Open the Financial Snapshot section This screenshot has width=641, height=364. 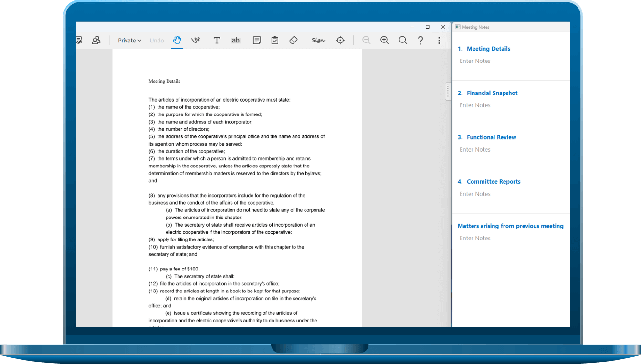[492, 93]
